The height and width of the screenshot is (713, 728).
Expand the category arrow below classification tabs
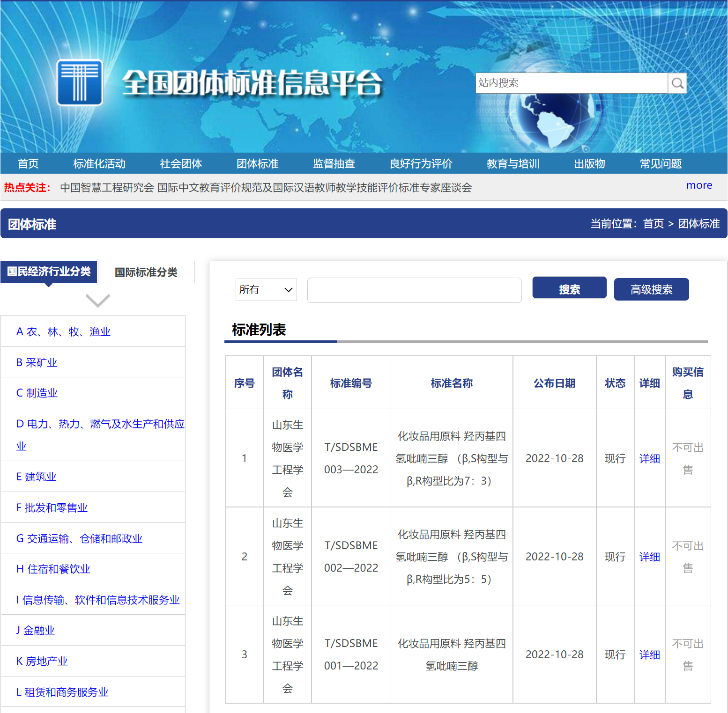(x=97, y=300)
